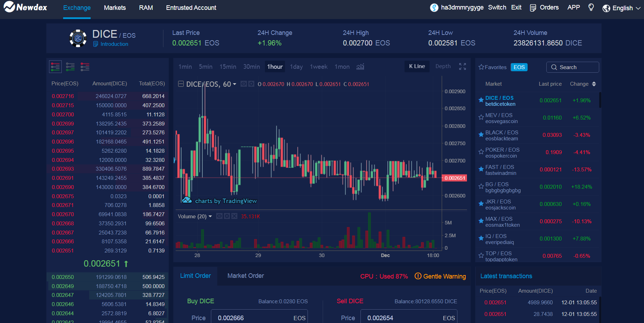Viewport: 644px width, 323px height.
Task: Toggle favorite star for MEV / EOS
Action: coord(481,117)
